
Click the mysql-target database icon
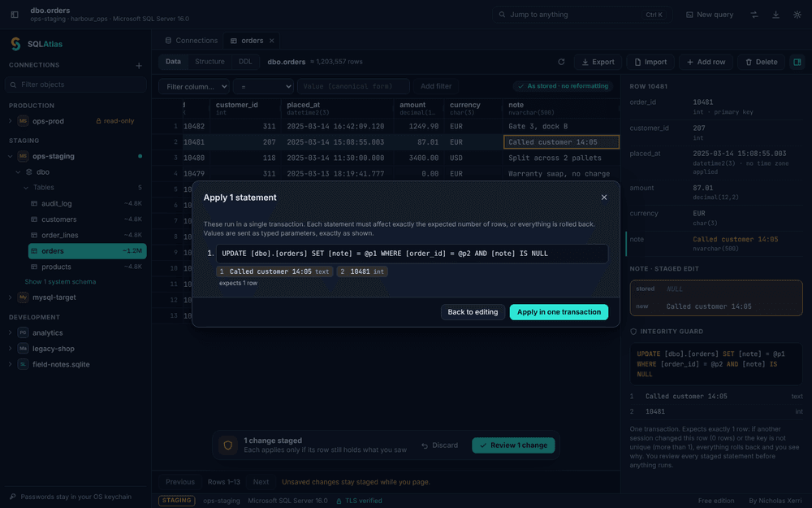point(23,297)
